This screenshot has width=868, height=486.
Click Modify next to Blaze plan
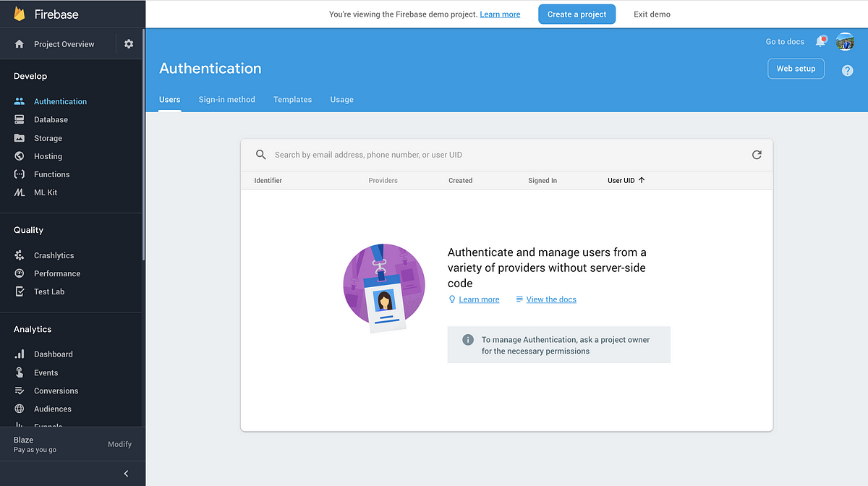[120, 444]
